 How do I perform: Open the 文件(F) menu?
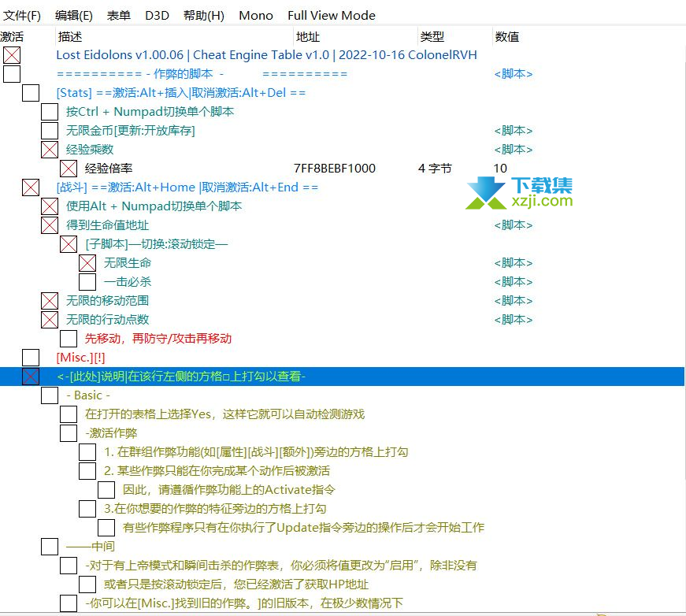(22, 16)
